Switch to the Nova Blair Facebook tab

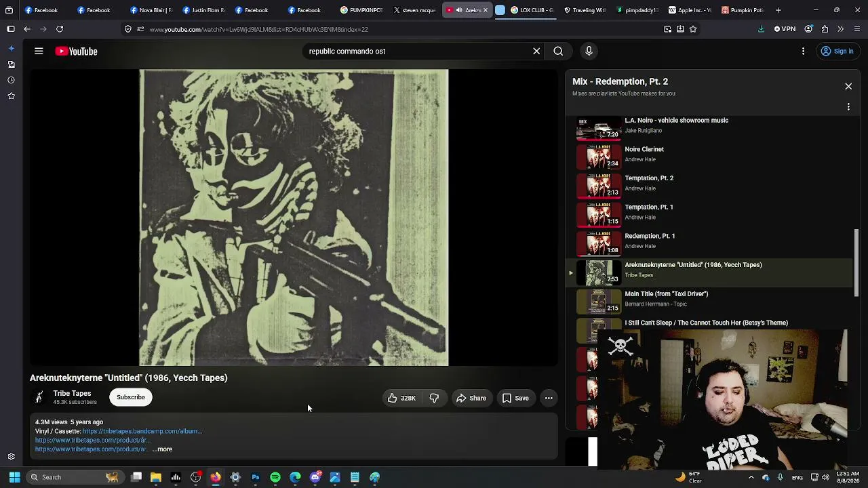(151, 10)
